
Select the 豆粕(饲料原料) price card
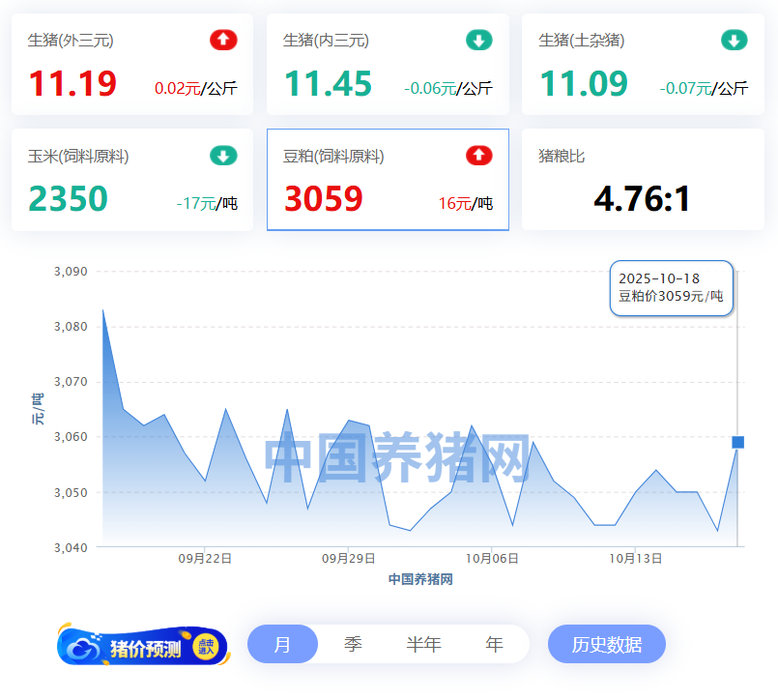click(x=388, y=180)
